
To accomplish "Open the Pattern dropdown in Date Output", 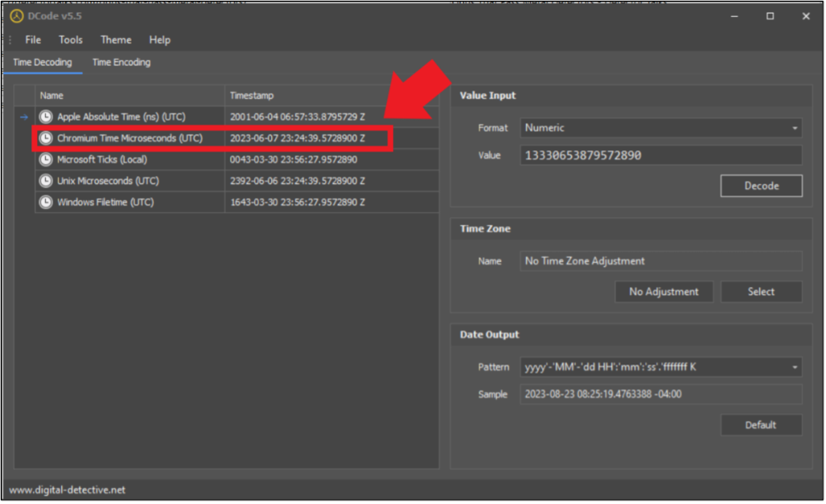I will coord(660,367).
